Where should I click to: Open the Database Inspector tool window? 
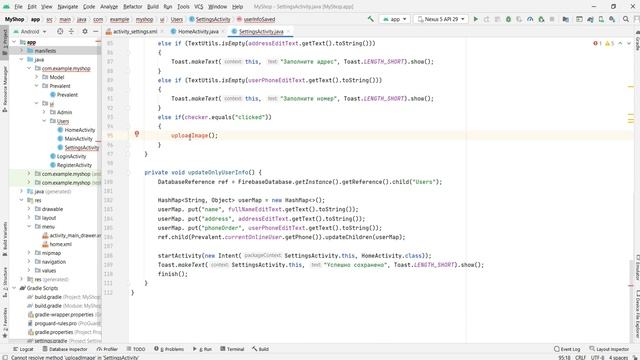65,349
